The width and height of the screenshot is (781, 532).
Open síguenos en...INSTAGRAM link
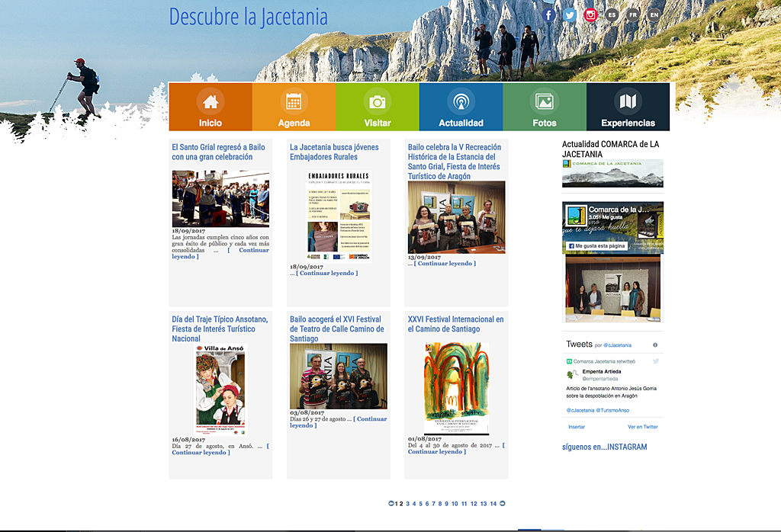click(605, 447)
